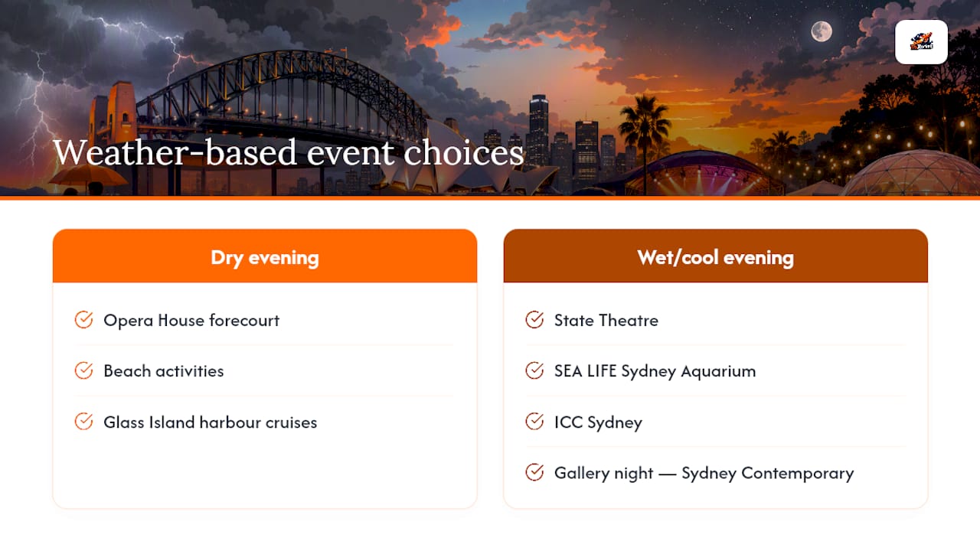Click the ICC Sydney list entry

tap(716, 422)
